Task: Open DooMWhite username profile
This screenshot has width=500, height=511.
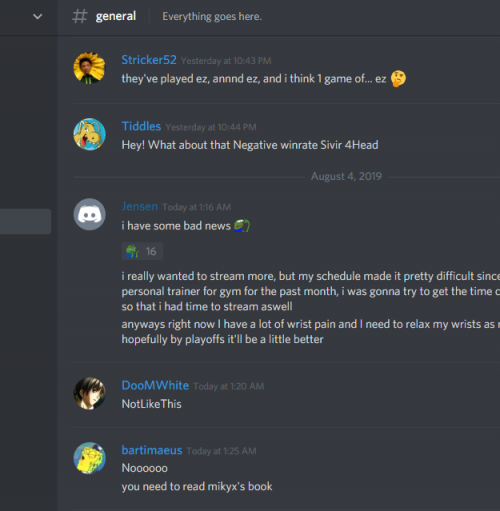Action: (155, 385)
